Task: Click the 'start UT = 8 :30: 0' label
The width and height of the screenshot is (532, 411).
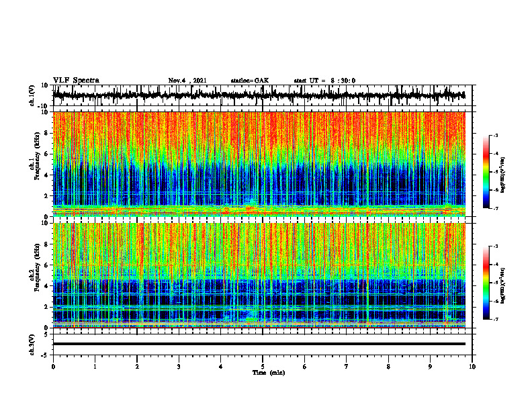Action: tap(324, 81)
